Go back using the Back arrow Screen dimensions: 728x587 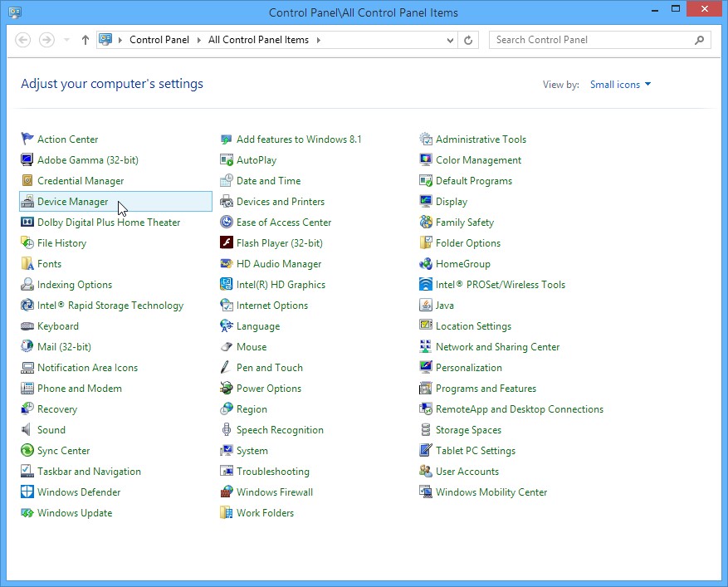point(22,40)
